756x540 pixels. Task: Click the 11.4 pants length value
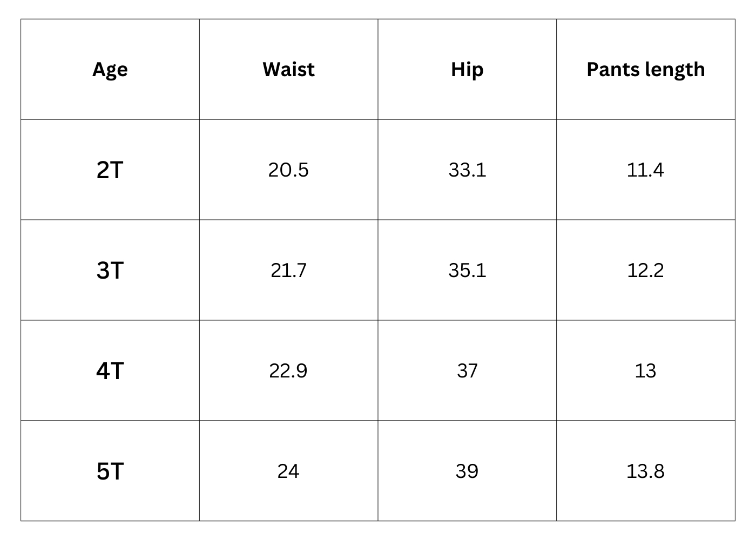645,170
